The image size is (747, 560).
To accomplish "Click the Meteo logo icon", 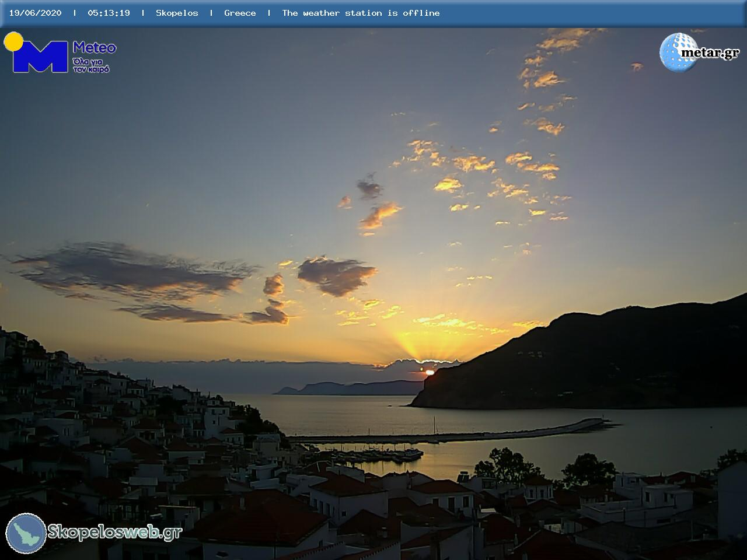I will click(36, 52).
